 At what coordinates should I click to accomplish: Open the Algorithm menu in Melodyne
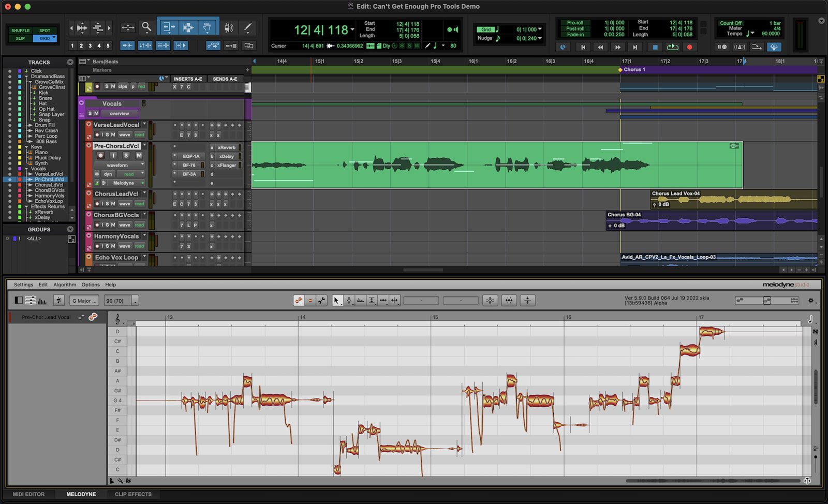coord(65,285)
